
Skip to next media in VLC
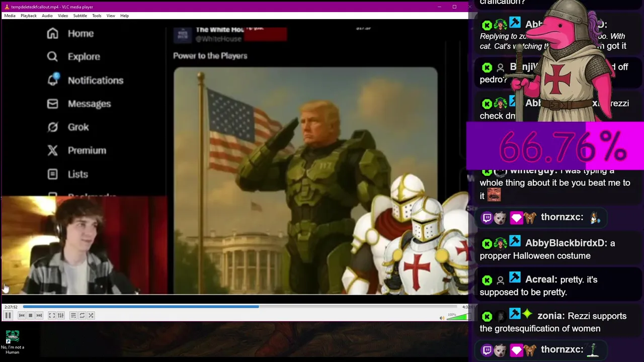pyautogui.click(x=39, y=315)
